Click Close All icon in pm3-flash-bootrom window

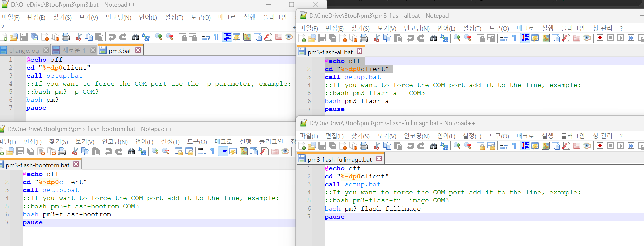[x=52, y=151]
